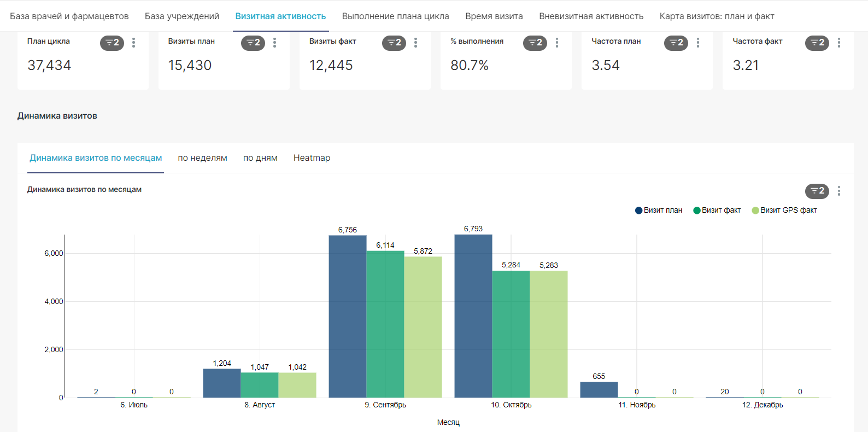This screenshot has width=868, height=432.
Task: Click October GPS факт bar 5,283
Action: pos(549,334)
